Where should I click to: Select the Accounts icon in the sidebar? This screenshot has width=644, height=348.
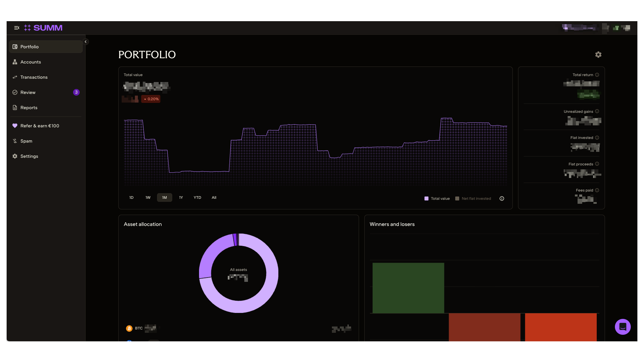(15, 62)
